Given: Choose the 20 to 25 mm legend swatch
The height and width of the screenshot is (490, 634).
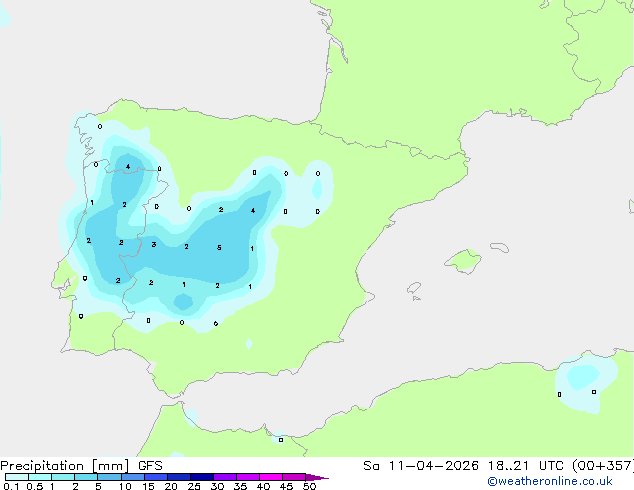Looking at the screenshot, I should pos(178,477).
